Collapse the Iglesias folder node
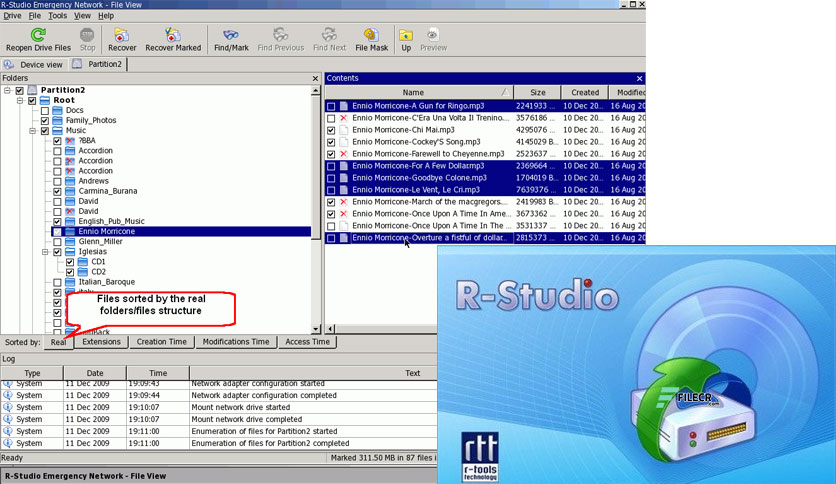Image resolution: width=836 pixels, height=484 pixels. pos(45,252)
